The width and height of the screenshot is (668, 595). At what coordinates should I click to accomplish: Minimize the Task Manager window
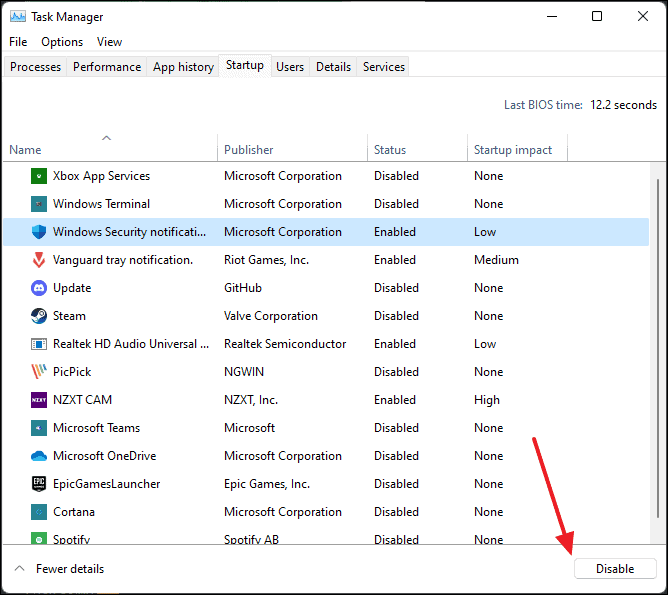coord(552,16)
